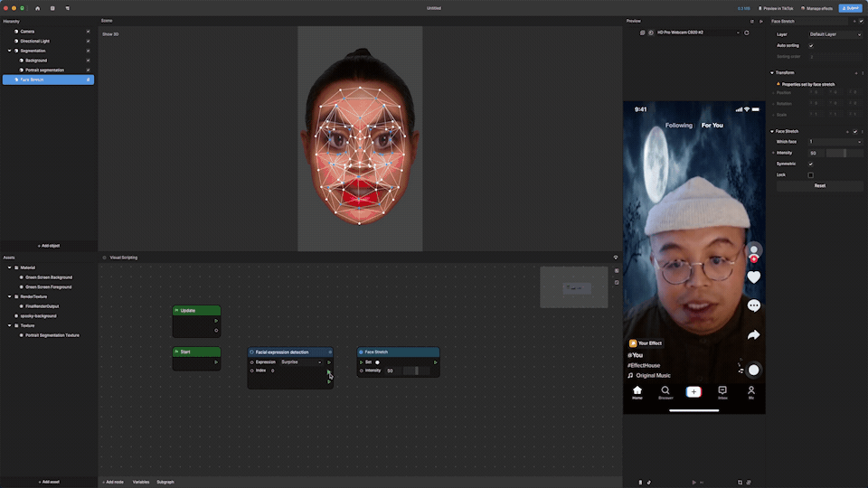Open the Variables tab in scripting panel
The width and height of the screenshot is (868, 488).
pos(141,482)
